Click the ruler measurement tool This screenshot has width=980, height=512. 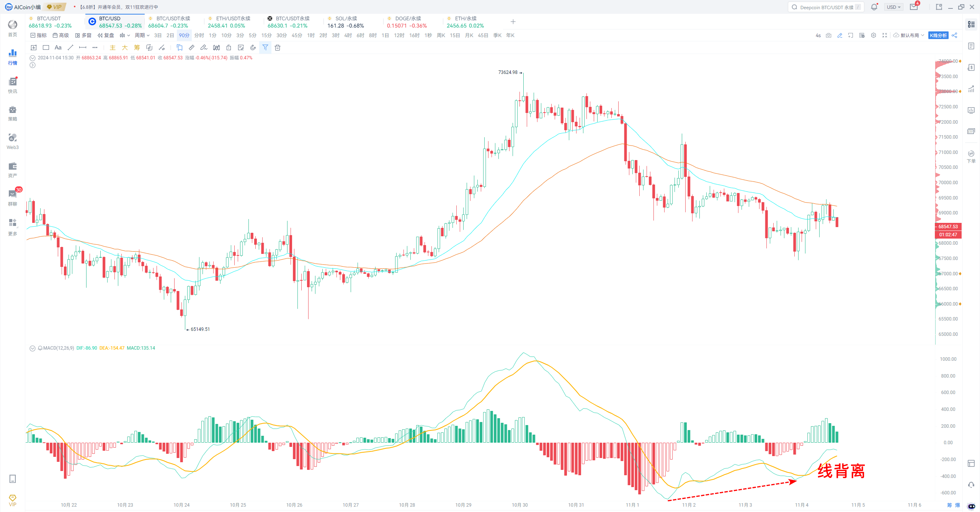click(192, 47)
